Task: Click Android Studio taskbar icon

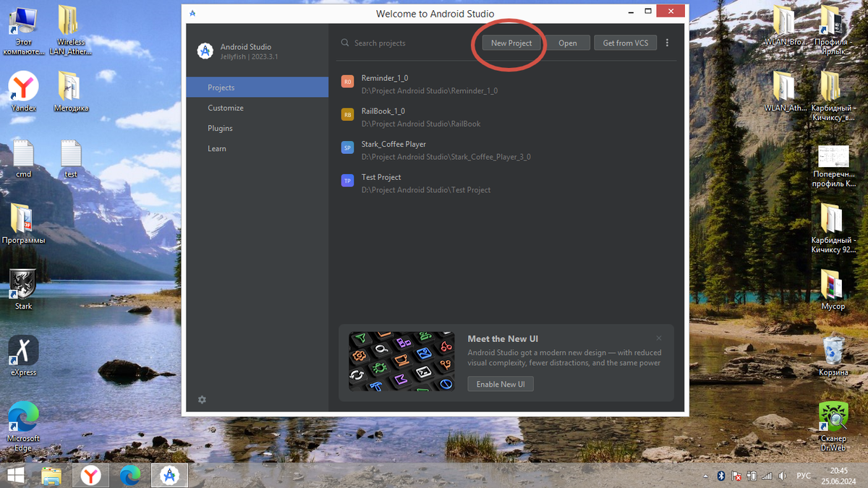Action: [x=169, y=475]
